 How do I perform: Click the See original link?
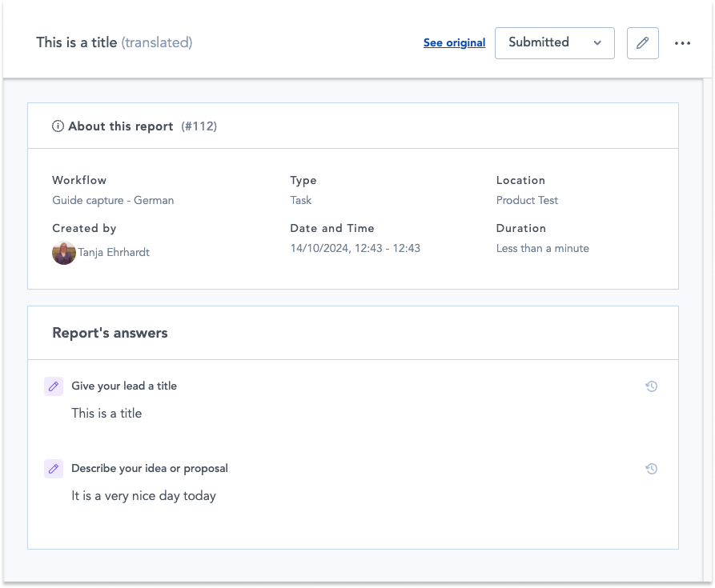(454, 43)
